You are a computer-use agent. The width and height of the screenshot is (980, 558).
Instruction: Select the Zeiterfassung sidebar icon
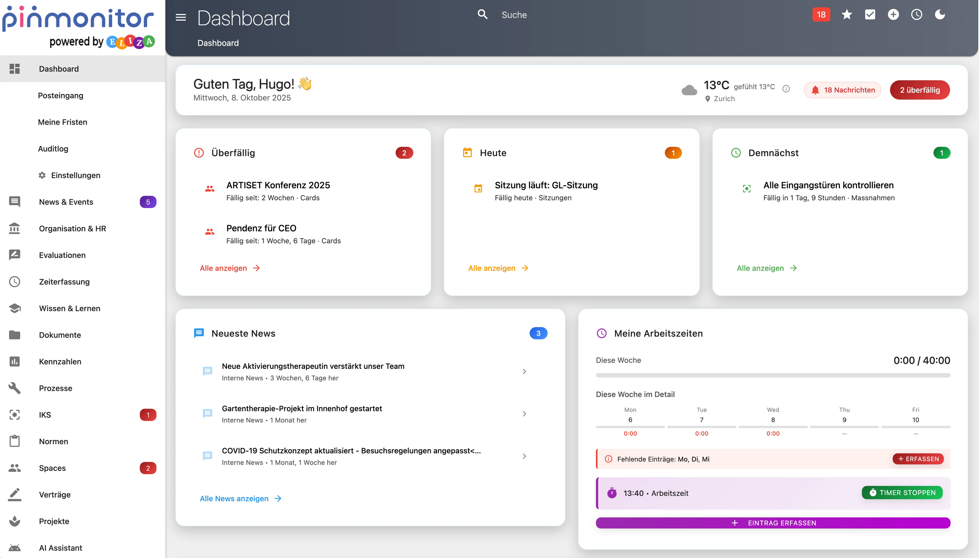click(x=15, y=282)
